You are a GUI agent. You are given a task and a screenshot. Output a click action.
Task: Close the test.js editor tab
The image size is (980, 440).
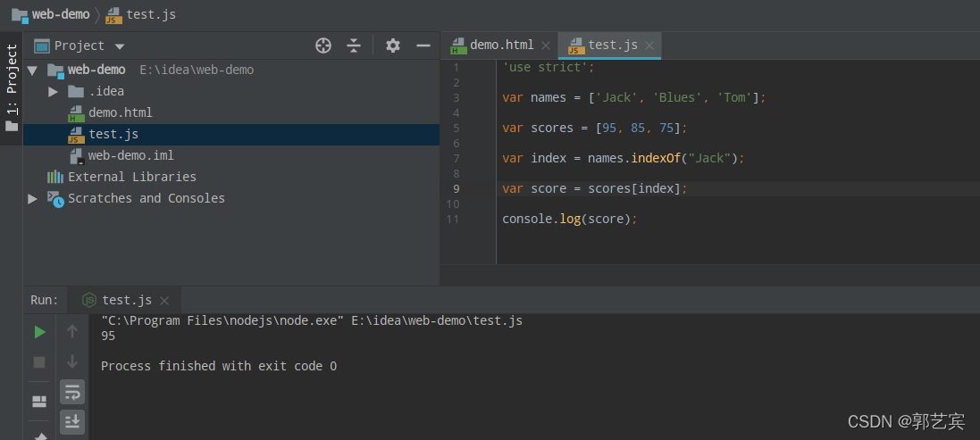click(x=649, y=46)
